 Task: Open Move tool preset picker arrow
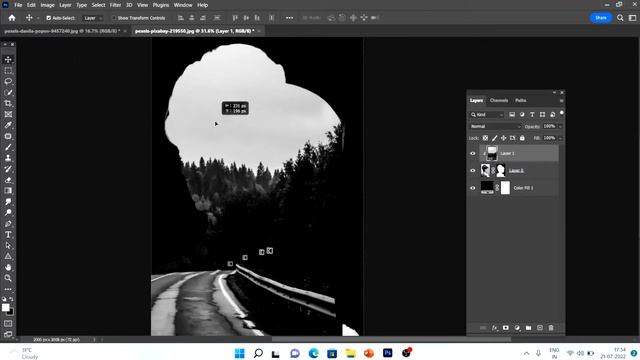[38, 18]
